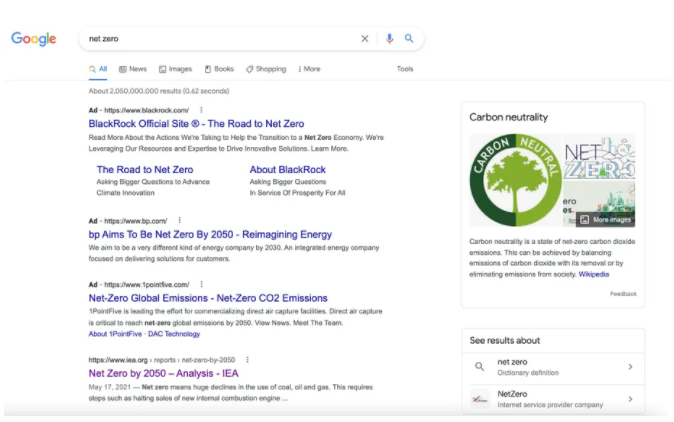The height and width of the screenshot is (422, 674).
Task: Open BlackRock Official Site ad headline
Action: tap(196, 124)
